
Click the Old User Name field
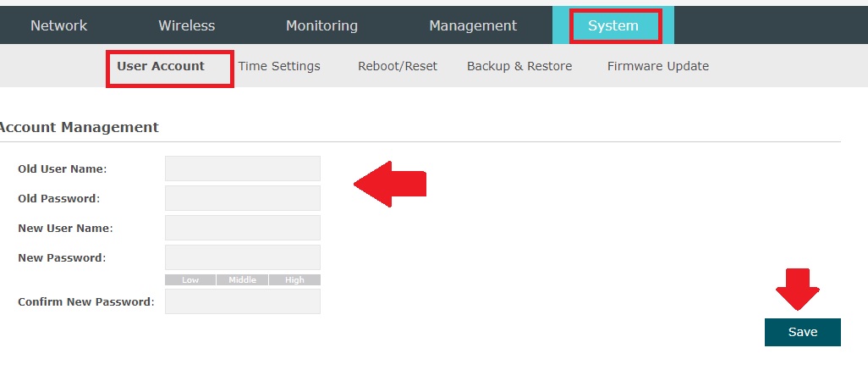click(x=243, y=168)
